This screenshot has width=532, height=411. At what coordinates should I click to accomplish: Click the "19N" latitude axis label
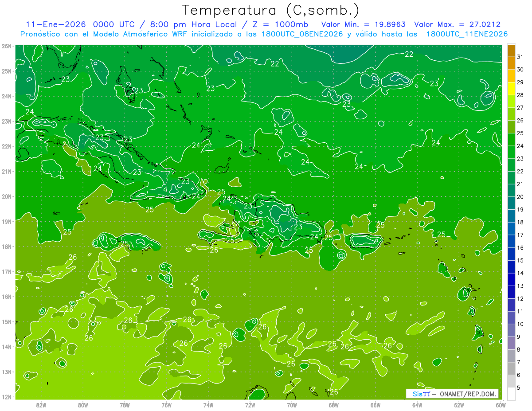click(7, 221)
